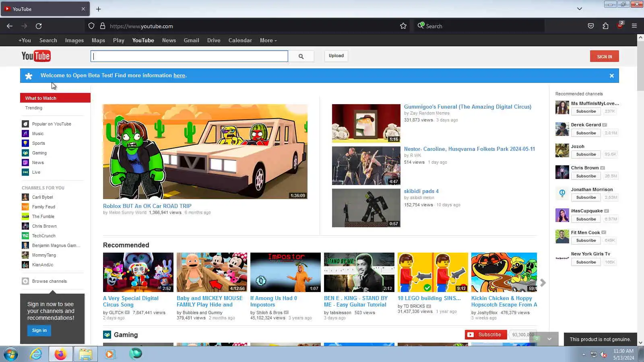Subscribe to Chris Brown recommended channel
644x362 pixels.
(586, 176)
